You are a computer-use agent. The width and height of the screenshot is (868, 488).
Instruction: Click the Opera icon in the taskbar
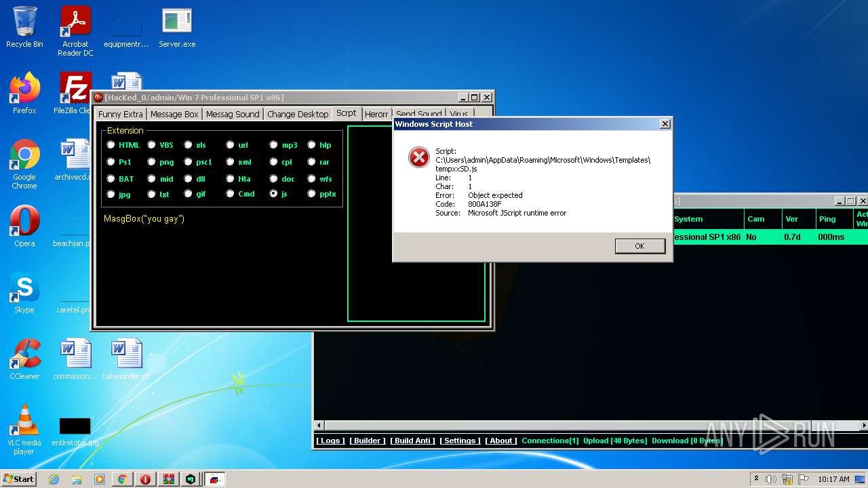[145, 479]
